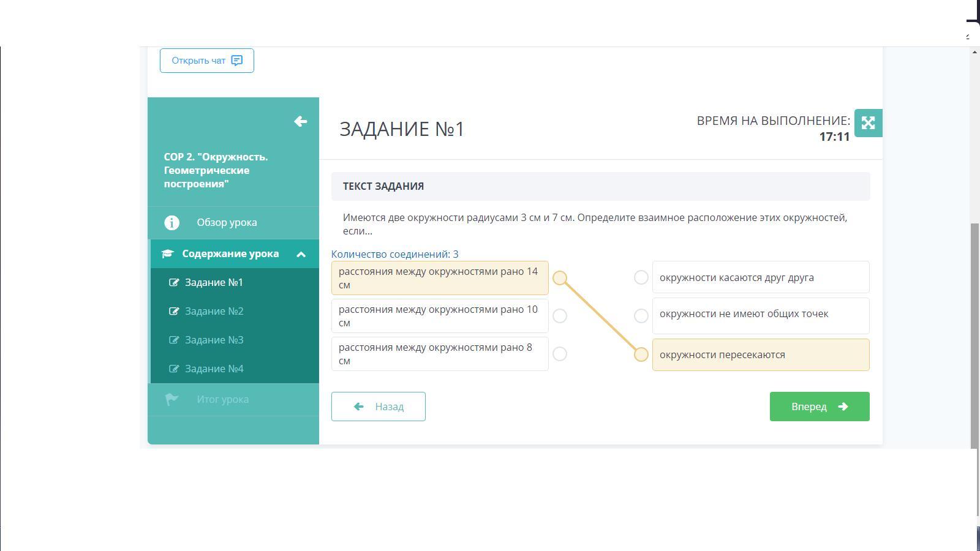Select connector for окружности не имеют общих точек

641,316
